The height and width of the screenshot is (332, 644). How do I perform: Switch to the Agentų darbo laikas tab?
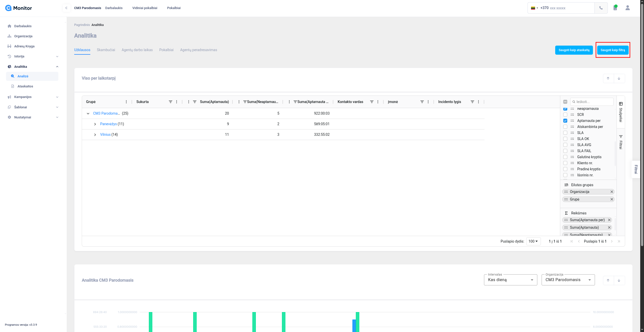click(x=137, y=50)
